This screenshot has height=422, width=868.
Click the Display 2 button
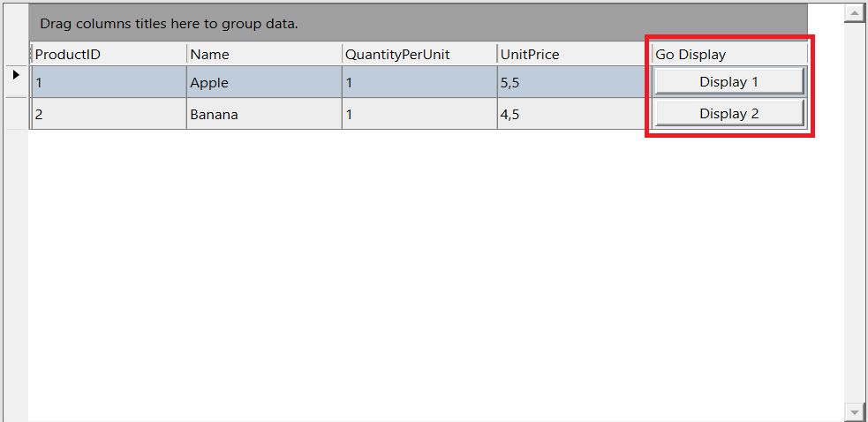click(728, 114)
